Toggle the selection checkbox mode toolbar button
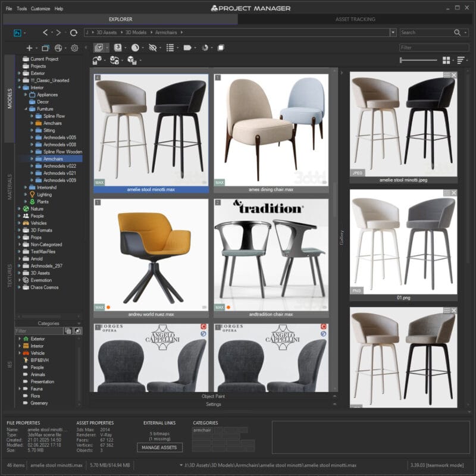Image resolution: width=476 pixels, height=476 pixels. click(x=99, y=48)
